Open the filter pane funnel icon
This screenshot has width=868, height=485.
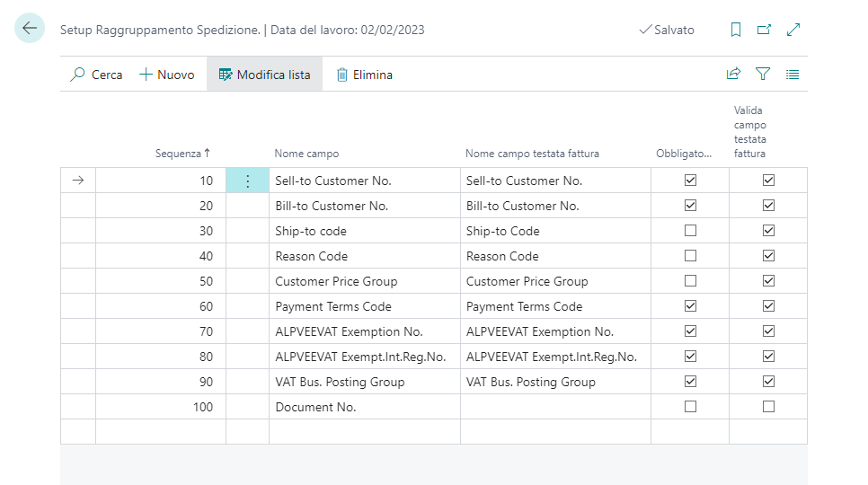tap(763, 75)
